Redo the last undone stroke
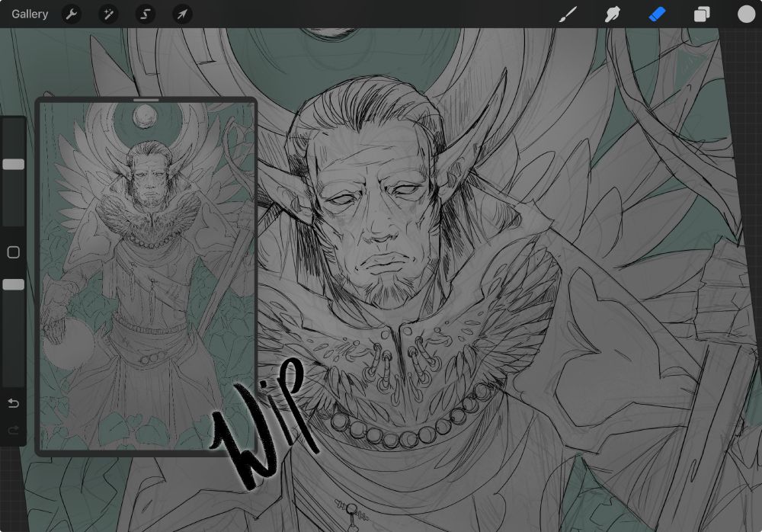 pyautogui.click(x=14, y=430)
